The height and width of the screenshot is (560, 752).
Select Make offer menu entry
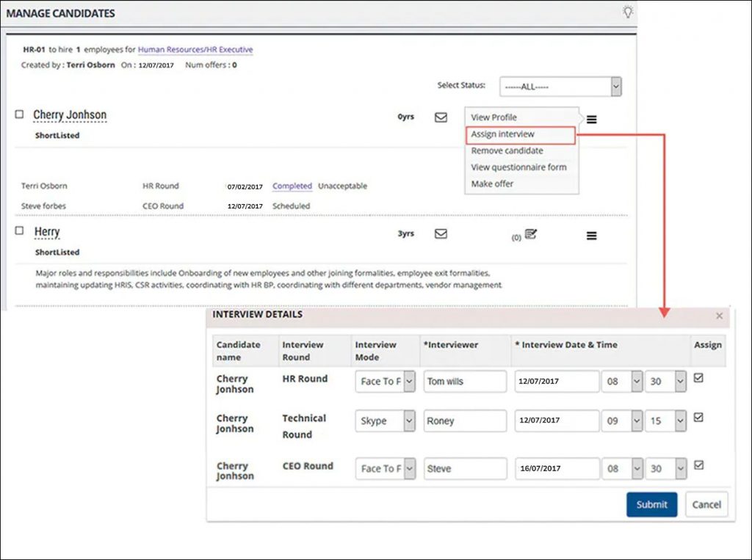pyautogui.click(x=492, y=183)
